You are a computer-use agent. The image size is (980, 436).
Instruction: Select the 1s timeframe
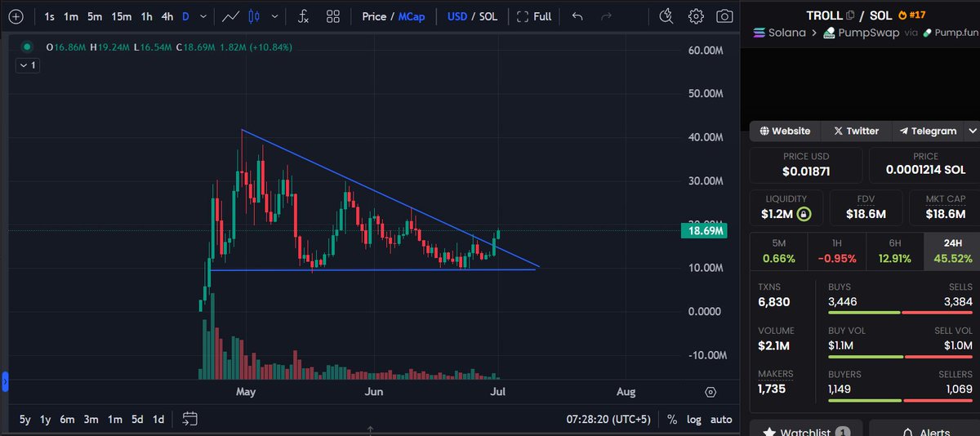tap(50, 16)
